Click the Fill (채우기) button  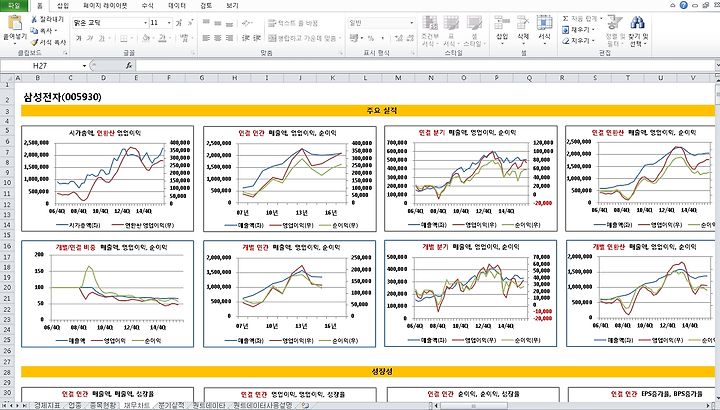click(x=578, y=30)
